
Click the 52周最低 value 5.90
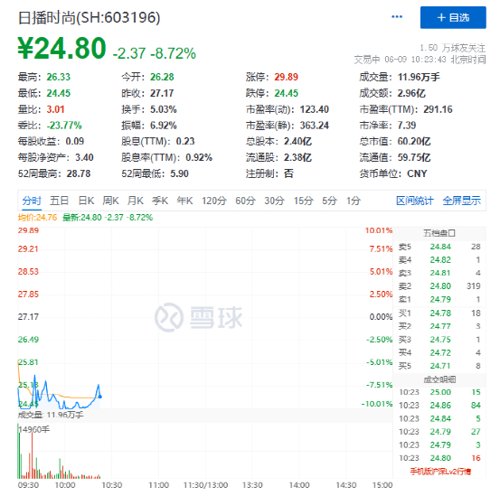(x=179, y=174)
